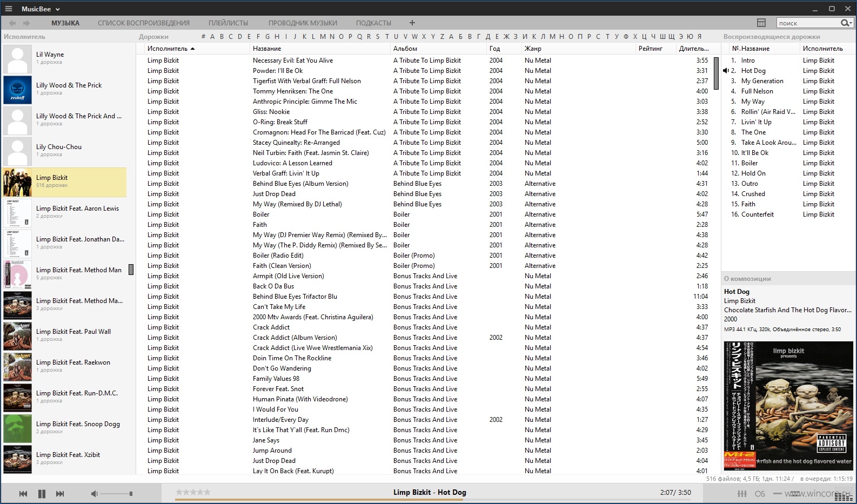
Task: Sort by the Рейтинг column header
Action: 651,49
